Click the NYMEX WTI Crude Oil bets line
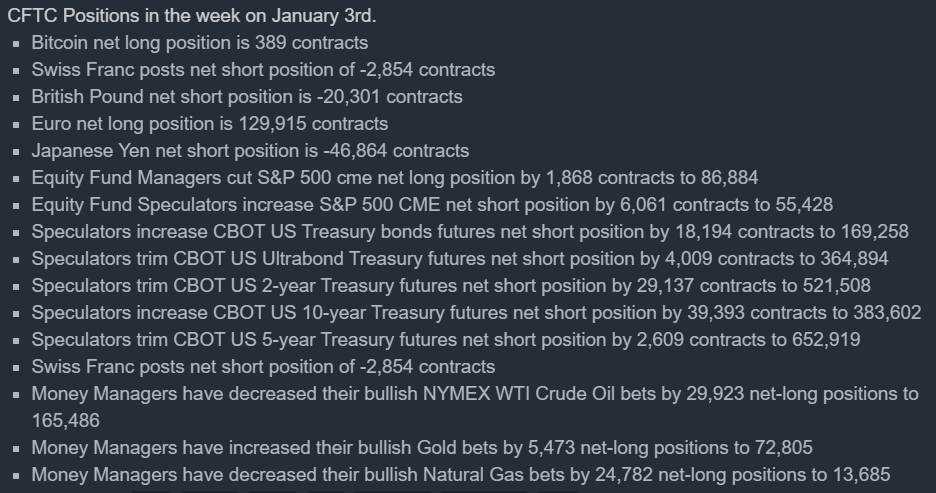This screenshot has height=493, width=936. [474, 394]
